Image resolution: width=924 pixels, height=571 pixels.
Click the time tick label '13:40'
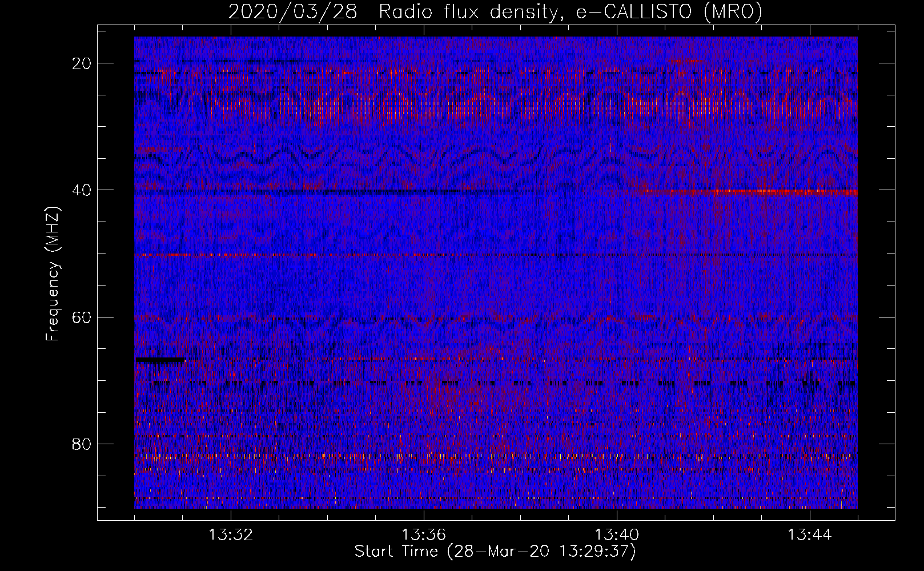pos(617,535)
